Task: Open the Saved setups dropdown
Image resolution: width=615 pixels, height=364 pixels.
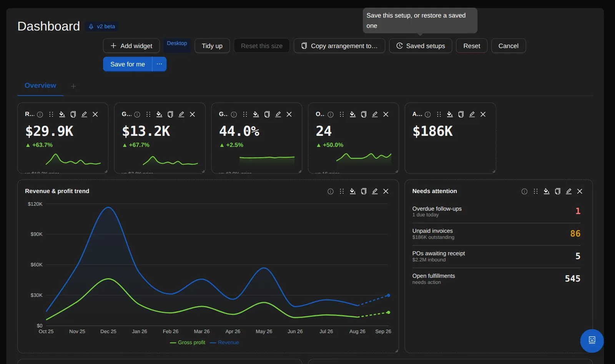Action: click(421, 46)
